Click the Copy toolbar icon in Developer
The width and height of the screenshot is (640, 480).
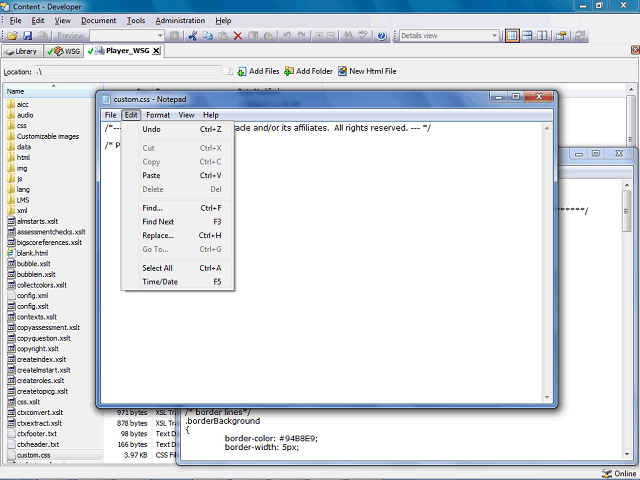click(208, 36)
